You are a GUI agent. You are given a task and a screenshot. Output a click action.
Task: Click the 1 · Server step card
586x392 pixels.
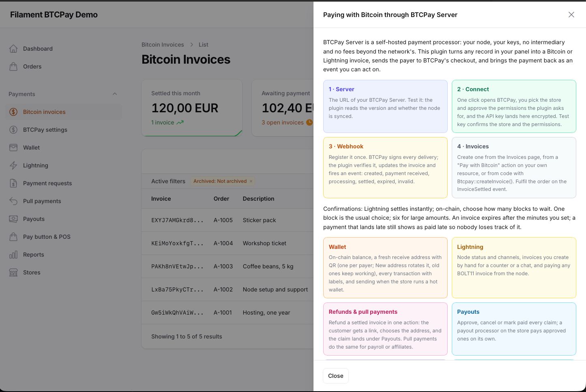point(385,106)
